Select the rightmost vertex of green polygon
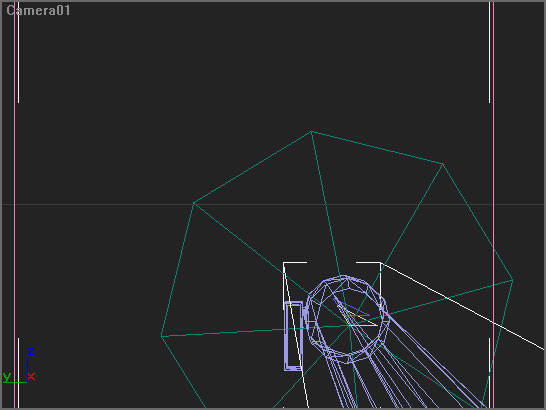 click(513, 280)
